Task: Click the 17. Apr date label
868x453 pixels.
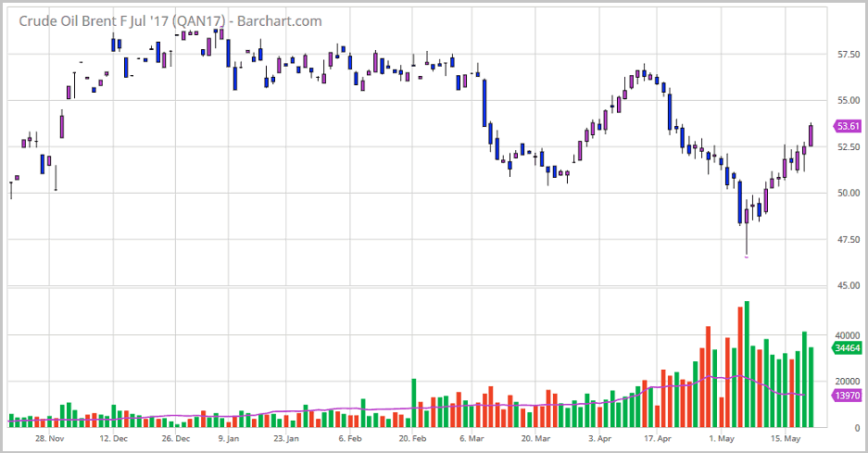Action: pos(657,438)
